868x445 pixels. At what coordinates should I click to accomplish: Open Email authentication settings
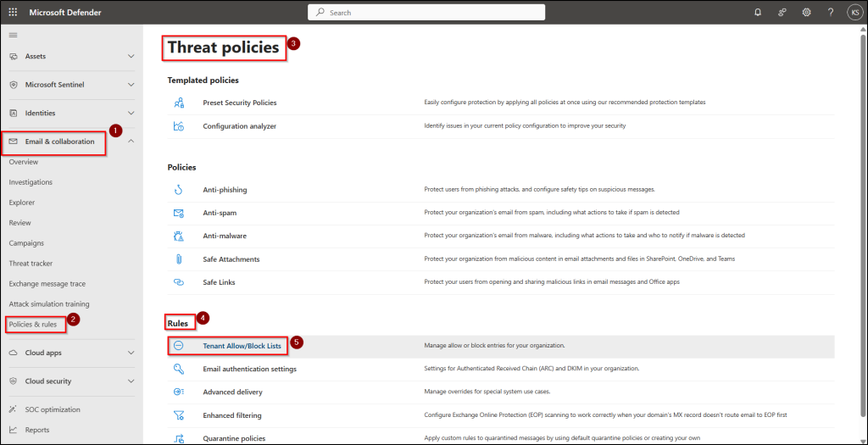point(249,369)
